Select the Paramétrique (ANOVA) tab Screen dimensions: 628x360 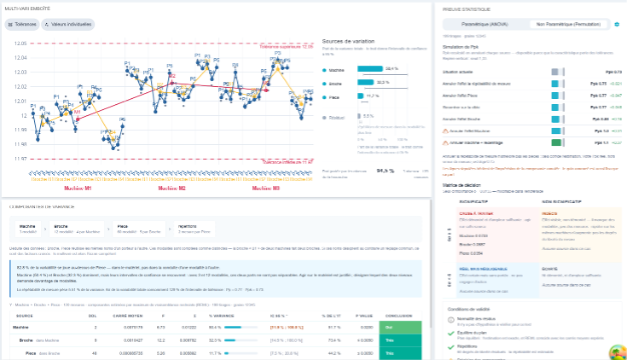click(485, 24)
